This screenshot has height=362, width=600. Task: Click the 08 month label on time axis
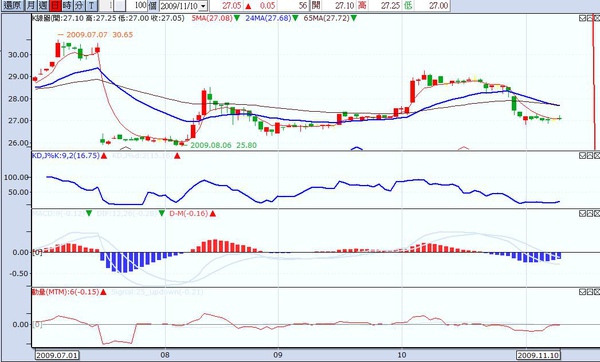[165, 355]
